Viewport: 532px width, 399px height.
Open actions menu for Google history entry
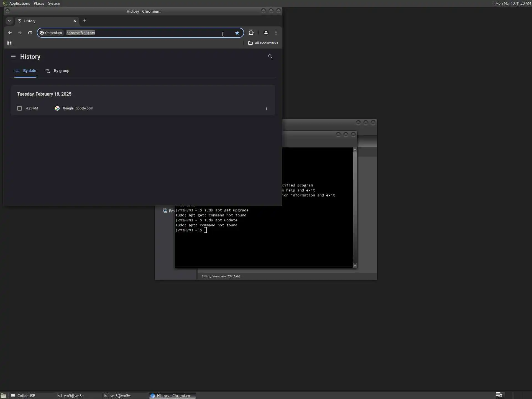click(267, 108)
